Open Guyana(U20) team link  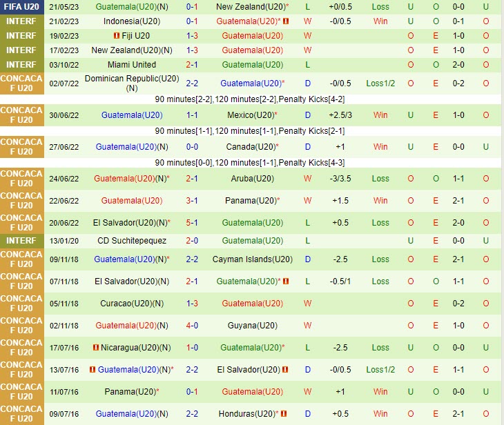point(252,326)
